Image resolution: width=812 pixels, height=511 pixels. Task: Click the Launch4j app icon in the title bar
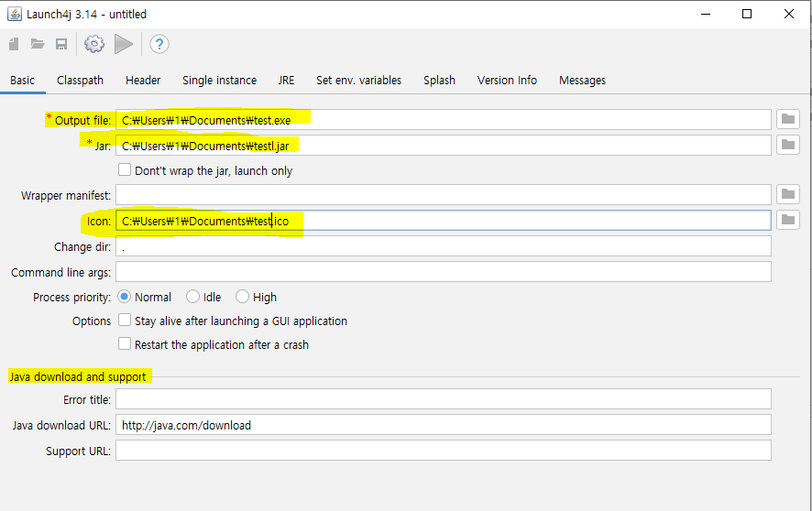coord(14,14)
